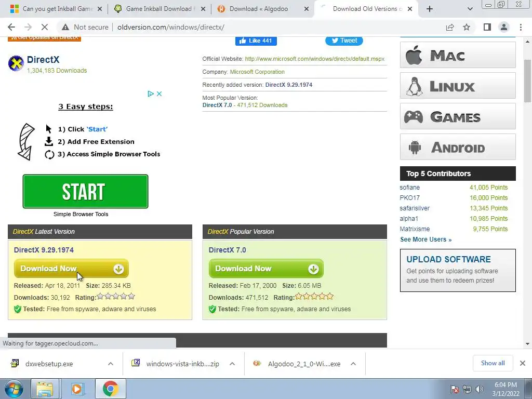Open the side panel icon in Chrome toolbar
Screen dimensions: 532x399
coord(487,27)
